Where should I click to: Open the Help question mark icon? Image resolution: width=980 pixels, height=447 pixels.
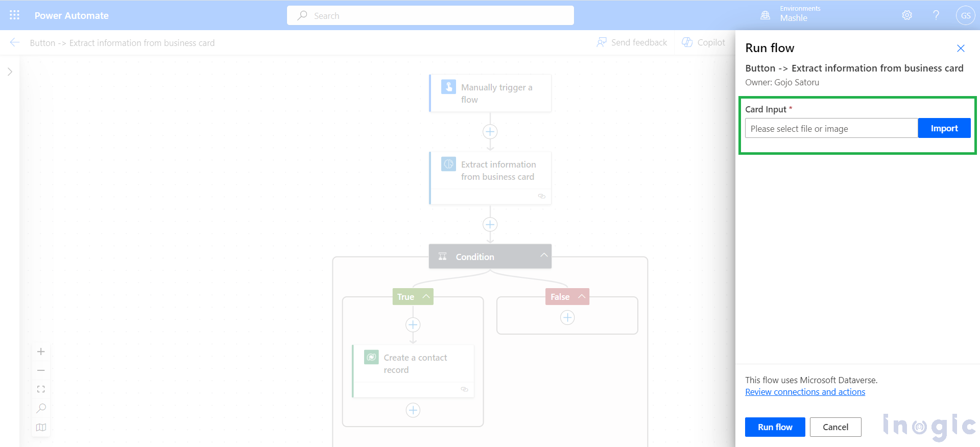coord(936,15)
